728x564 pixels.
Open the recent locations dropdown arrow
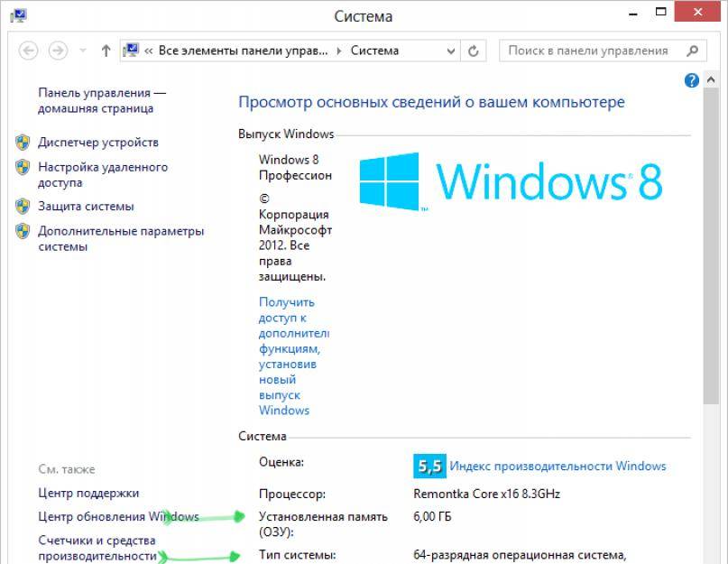(x=83, y=51)
